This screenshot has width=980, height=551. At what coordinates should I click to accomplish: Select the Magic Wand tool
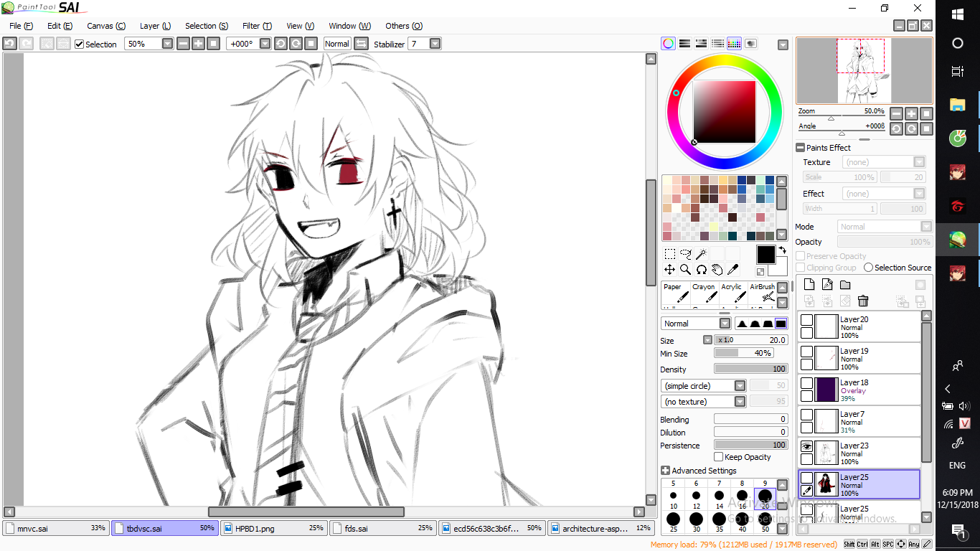701,254
